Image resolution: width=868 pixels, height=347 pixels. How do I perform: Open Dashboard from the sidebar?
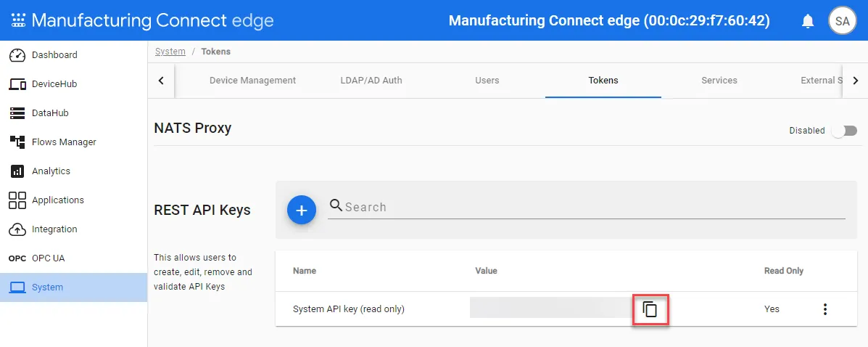click(x=74, y=55)
